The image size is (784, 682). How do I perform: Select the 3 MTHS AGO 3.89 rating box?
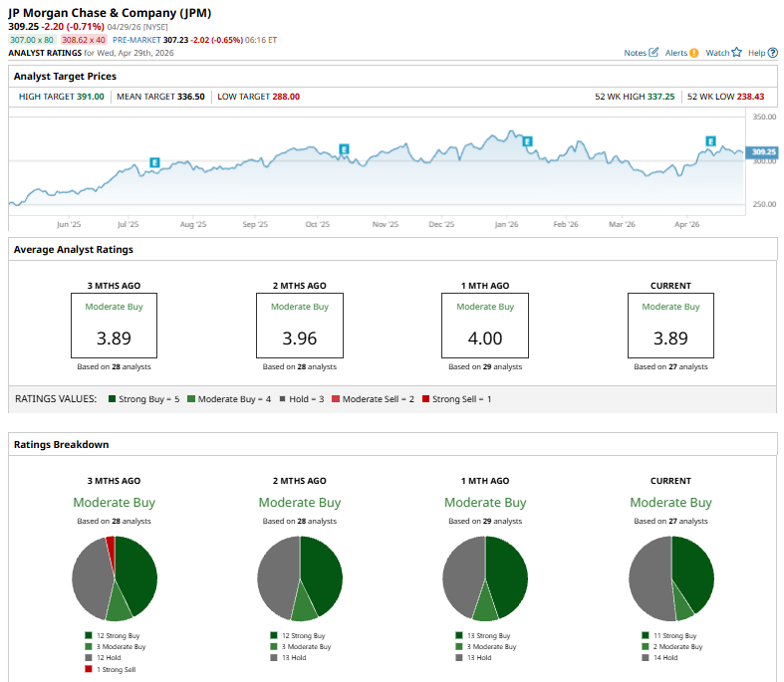[114, 326]
